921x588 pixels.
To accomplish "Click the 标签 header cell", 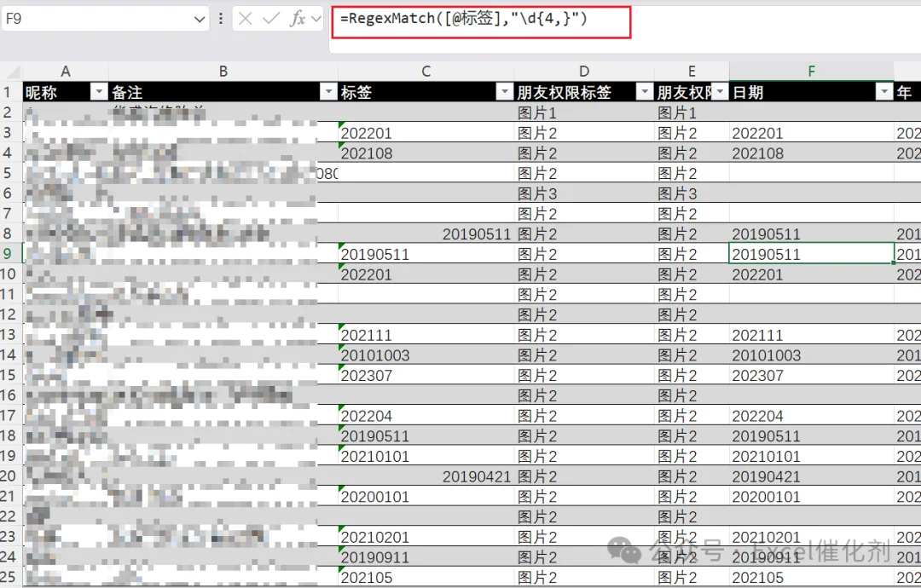I will point(426,92).
